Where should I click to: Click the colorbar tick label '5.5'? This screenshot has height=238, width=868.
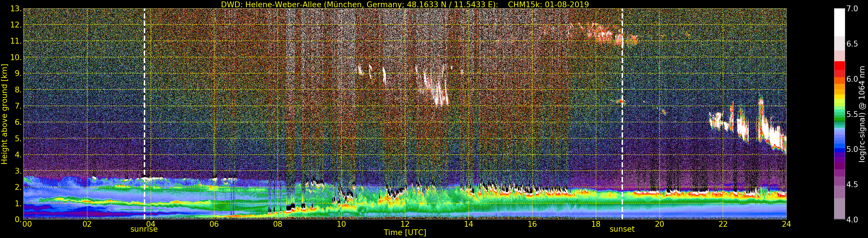(852, 114)
